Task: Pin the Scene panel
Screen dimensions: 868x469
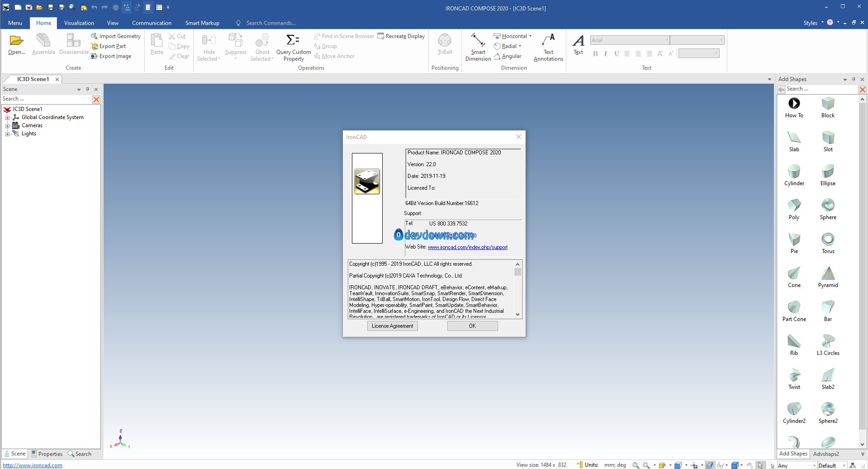Action: (87, 90)
